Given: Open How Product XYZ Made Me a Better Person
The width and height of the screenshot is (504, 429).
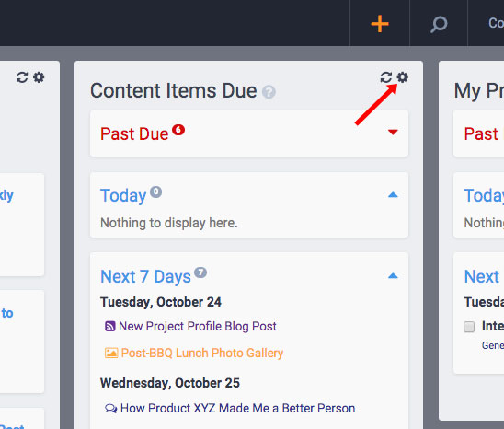Looking at the screenshot, I should coord(238,409).
